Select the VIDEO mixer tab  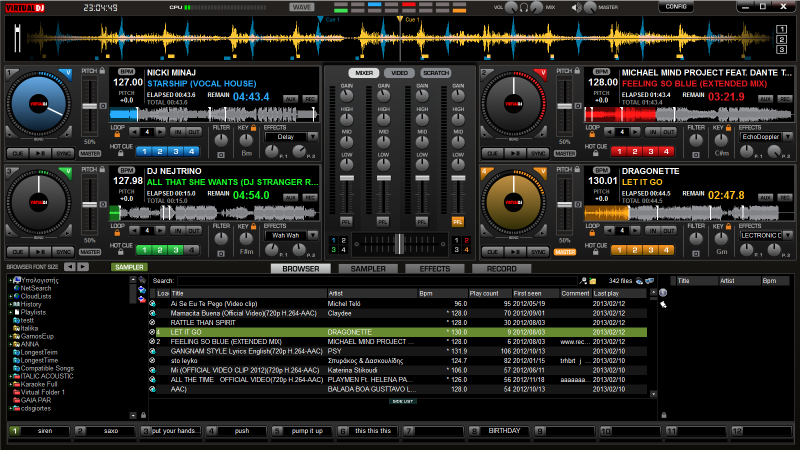[399, 73]
